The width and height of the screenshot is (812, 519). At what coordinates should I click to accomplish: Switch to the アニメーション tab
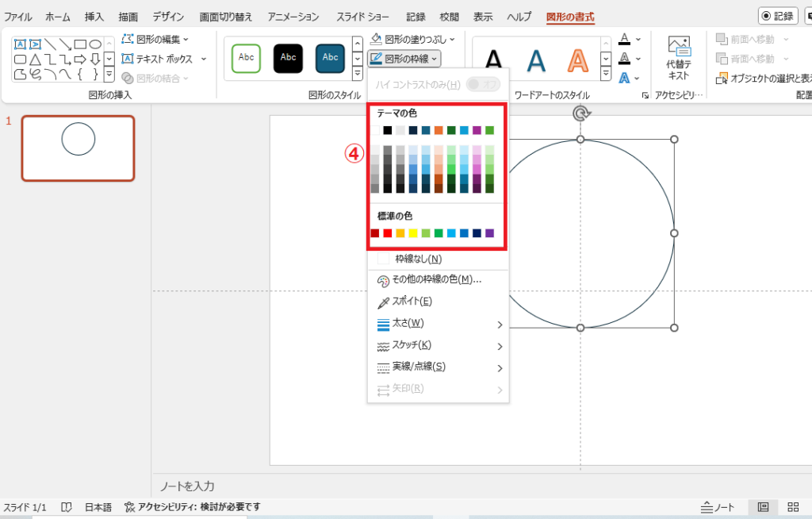[293, 17]
